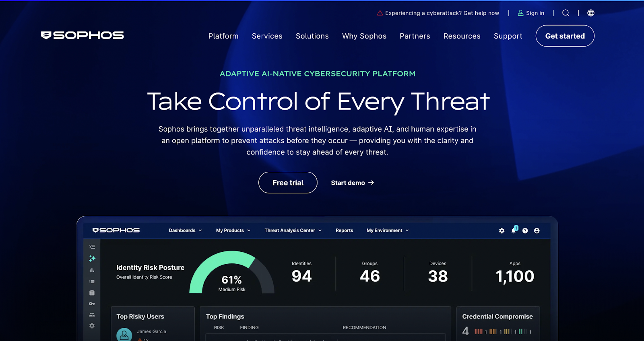Open the Why Sophos menu
The width and height of the screenshot is (644, 341).
coord(364,36)
